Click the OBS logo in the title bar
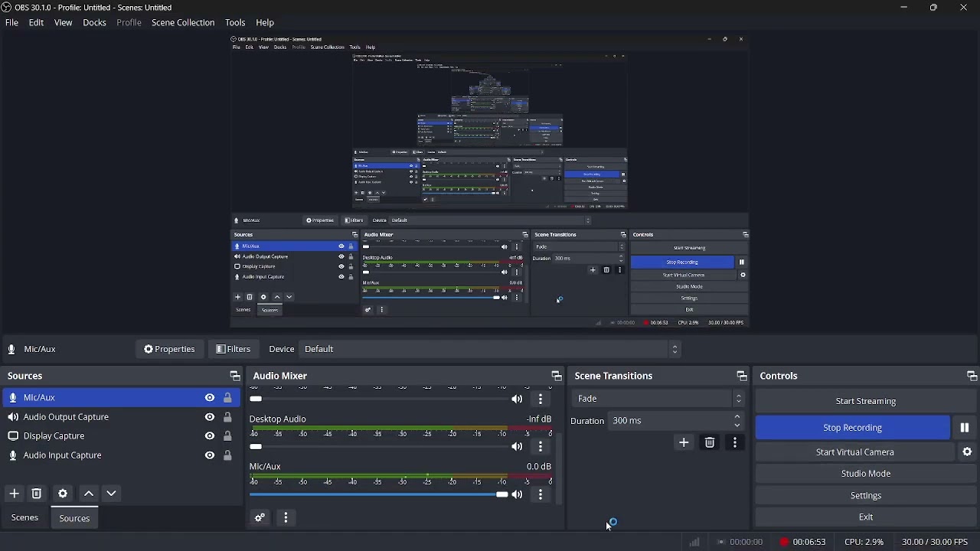 [7, 8]
